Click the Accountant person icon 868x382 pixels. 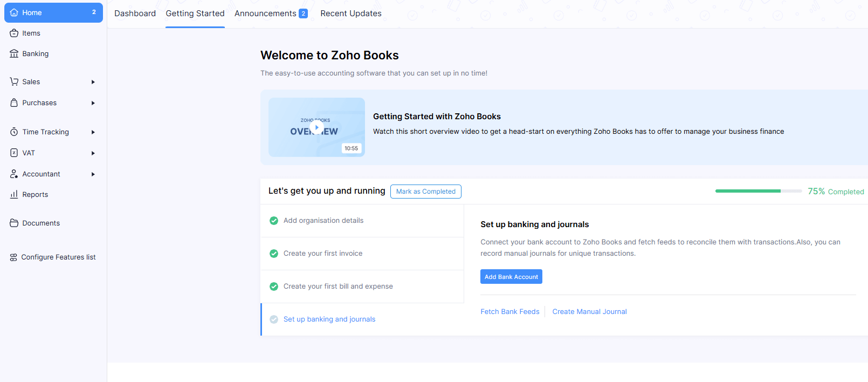[14, 174]
